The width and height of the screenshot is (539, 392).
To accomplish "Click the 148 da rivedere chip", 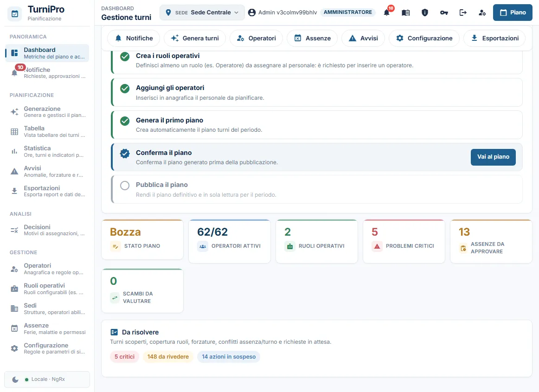I will click(168, 357).
